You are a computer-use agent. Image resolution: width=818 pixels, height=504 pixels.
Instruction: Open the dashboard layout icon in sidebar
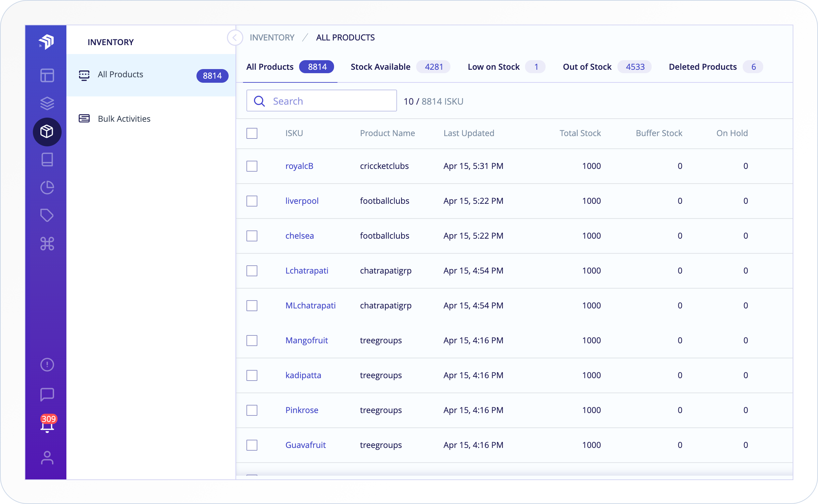(47, 75)
